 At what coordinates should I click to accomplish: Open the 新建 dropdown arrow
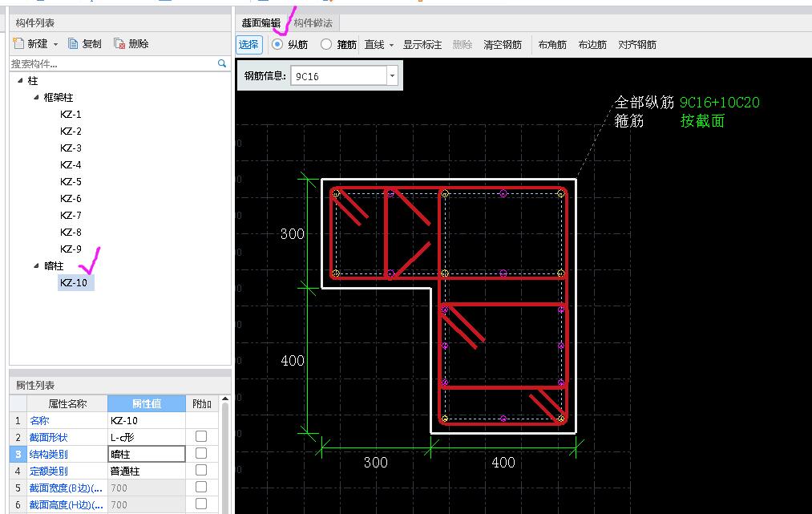55,45
